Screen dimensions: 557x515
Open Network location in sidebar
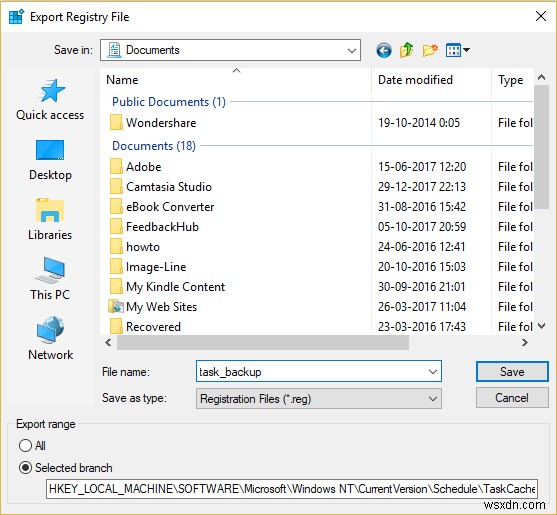point(50,339)
